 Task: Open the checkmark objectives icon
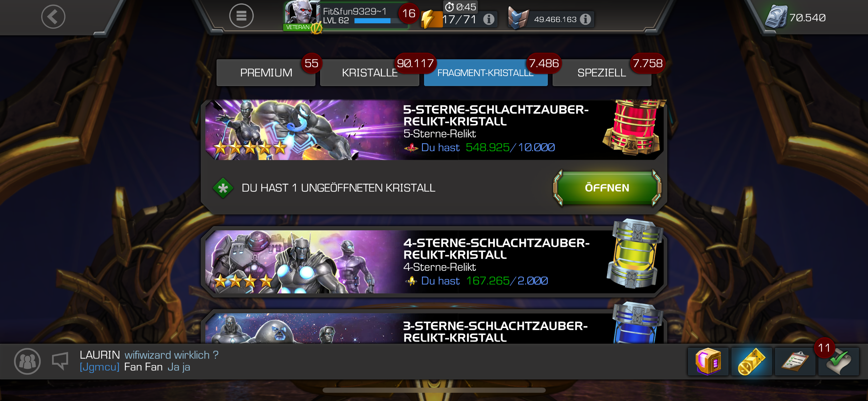[839, 362]
